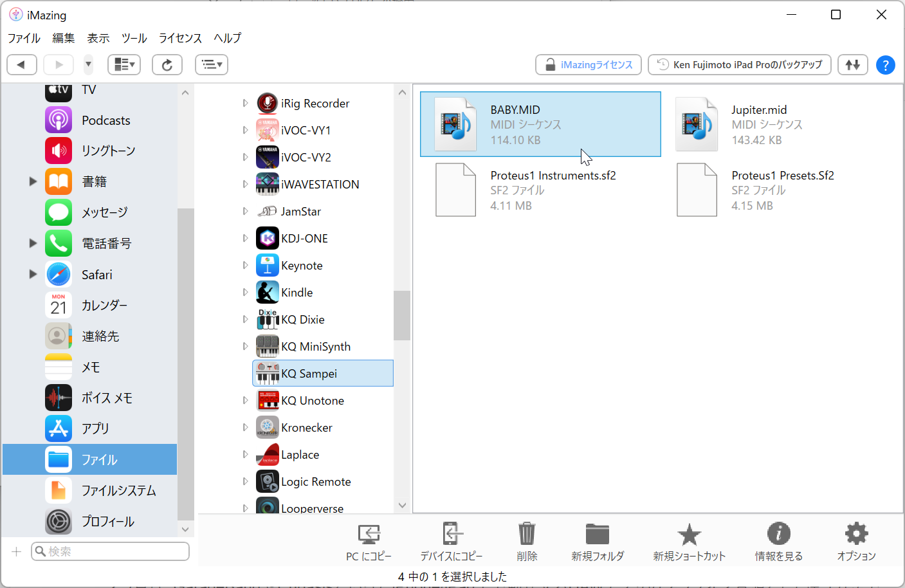
Task: Select the KDJ-ONE app icon
Action: (x=268, y=238)
